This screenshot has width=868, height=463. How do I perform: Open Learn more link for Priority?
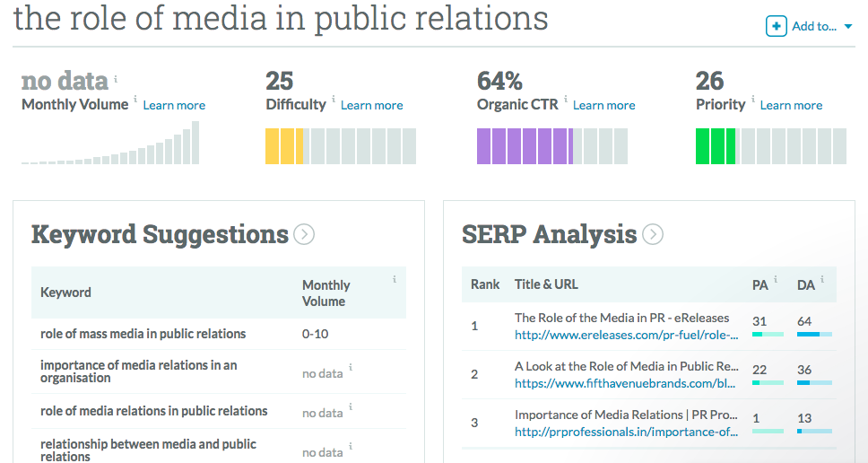pos(791,106)
